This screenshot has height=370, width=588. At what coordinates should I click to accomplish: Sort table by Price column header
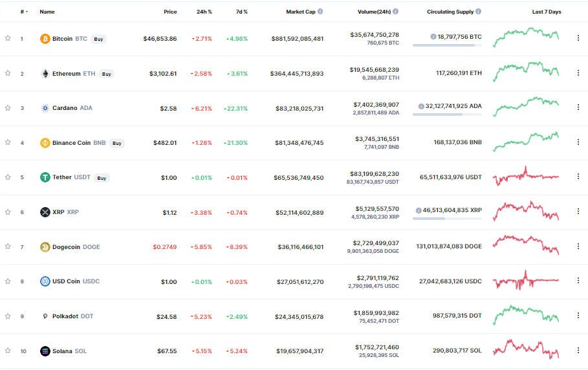tap(170, 12)
